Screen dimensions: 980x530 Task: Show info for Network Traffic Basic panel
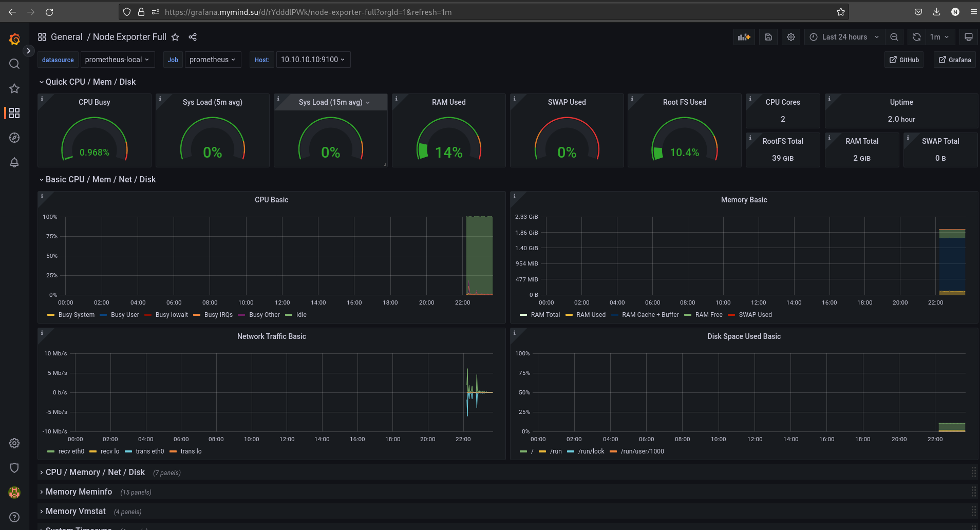[x=42, y=333]
